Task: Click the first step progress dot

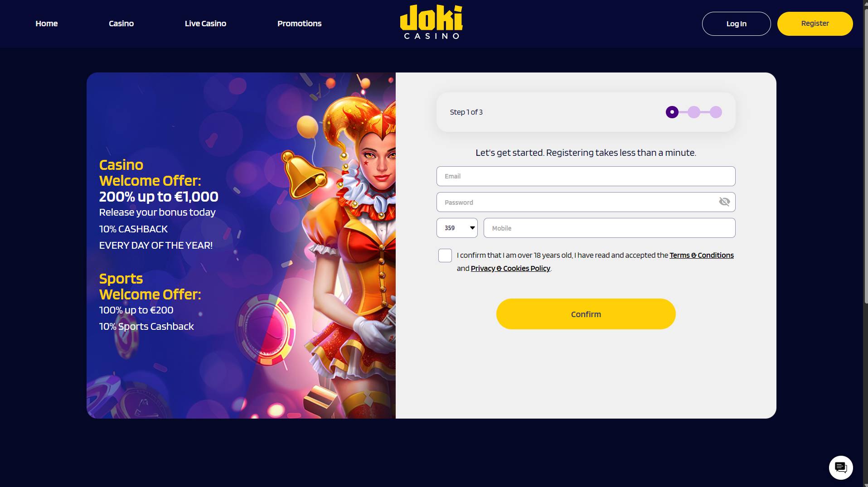Action: point(672,112)
